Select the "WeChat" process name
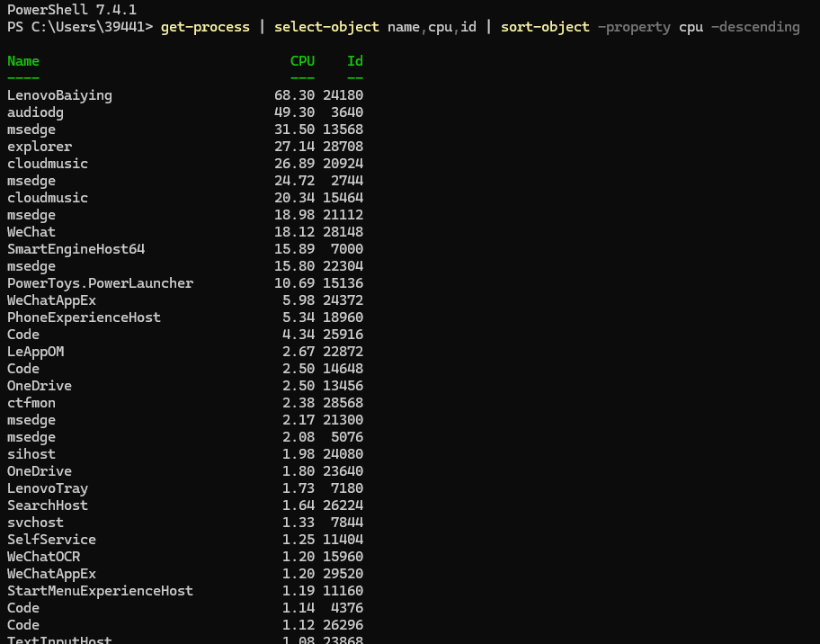 tap(31, 232)
